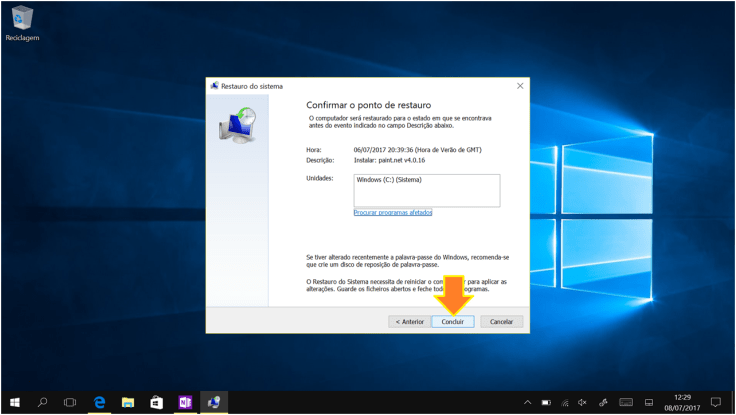Open Task View from the taskbar
736x415 pixels.
[70, 402]
